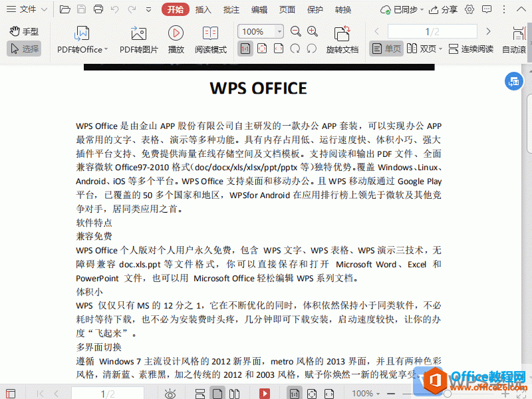Image resolution: width=532 pixels, height=399 pixels.
Task: Open the 双页 view options dropdown arrow
Action: [440, 48]
